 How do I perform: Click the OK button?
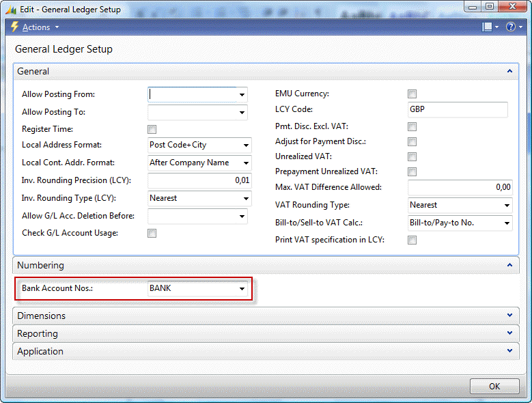(494, 387)
